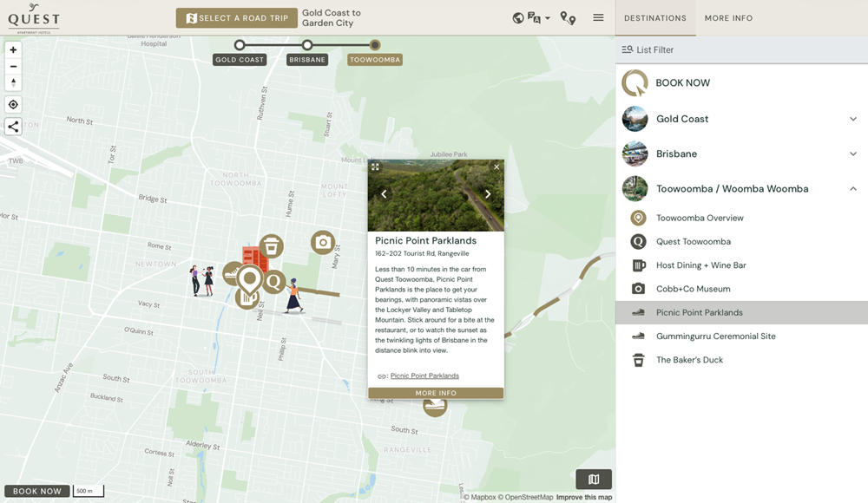Click shoe marker below the popup
This screenshot has height=503, width=868.
435,407
